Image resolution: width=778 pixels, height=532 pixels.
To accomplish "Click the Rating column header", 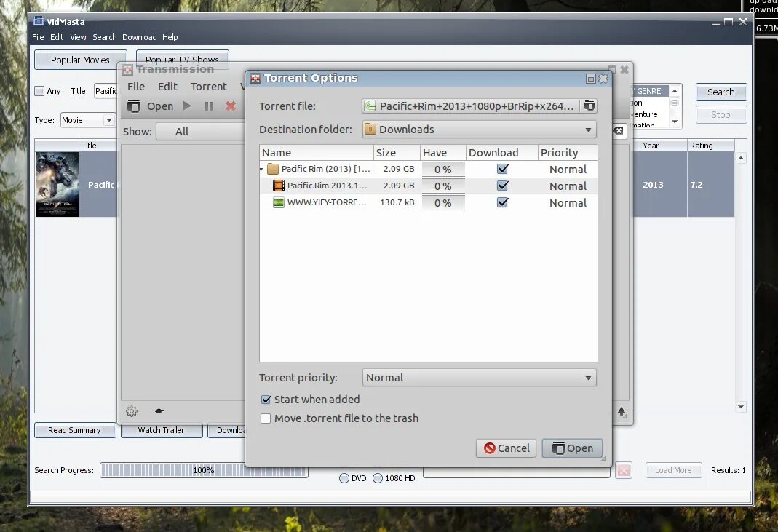I will click(710, 146).
